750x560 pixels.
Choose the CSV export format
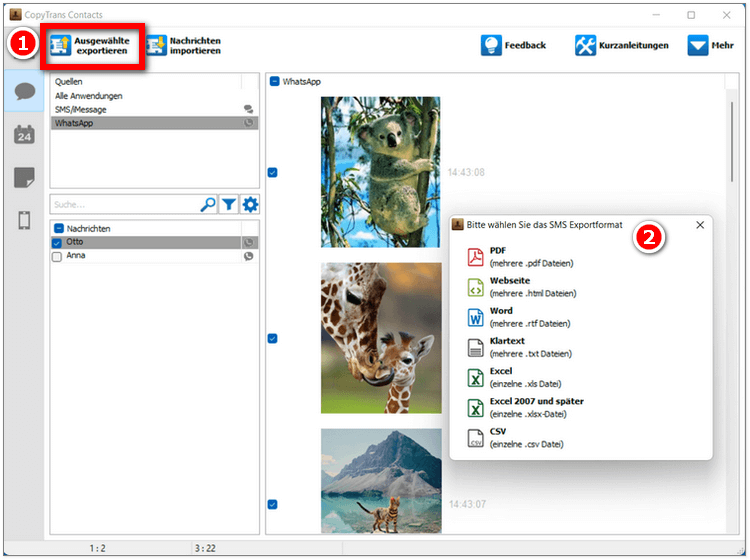click(515, 438)
